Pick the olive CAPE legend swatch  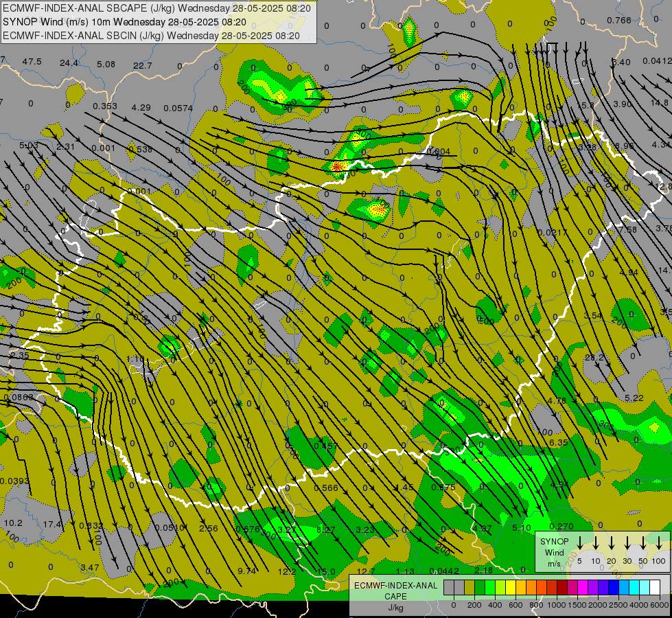tap(470, 587)
